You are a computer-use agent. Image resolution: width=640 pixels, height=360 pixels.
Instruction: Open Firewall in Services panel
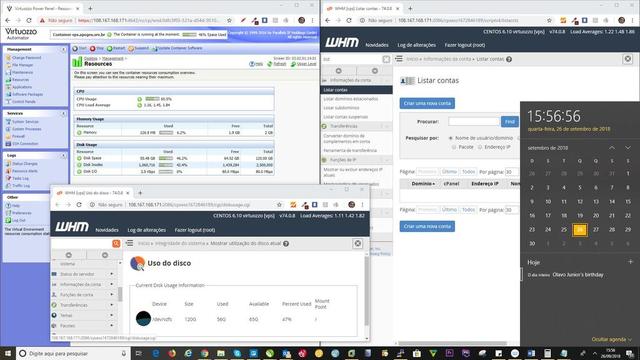click(18, 136)
